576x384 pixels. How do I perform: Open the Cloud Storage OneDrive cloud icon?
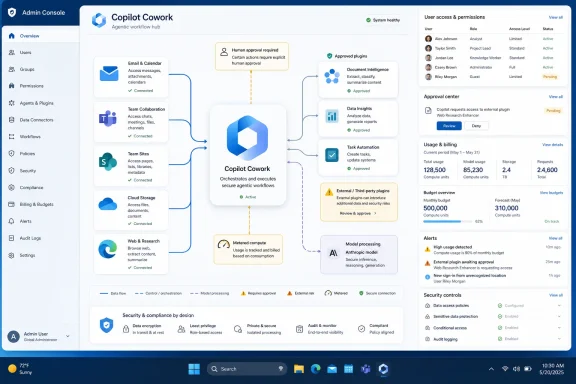click(108, 204)
